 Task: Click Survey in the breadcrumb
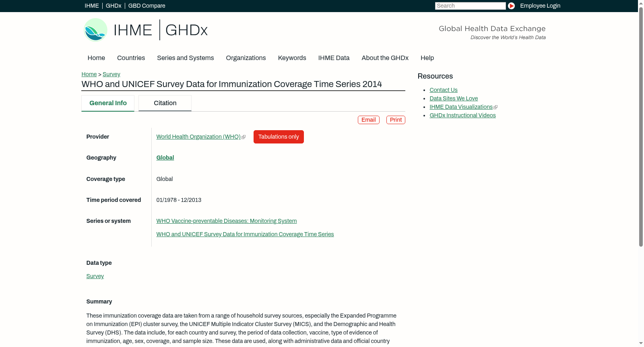point(111,74)
